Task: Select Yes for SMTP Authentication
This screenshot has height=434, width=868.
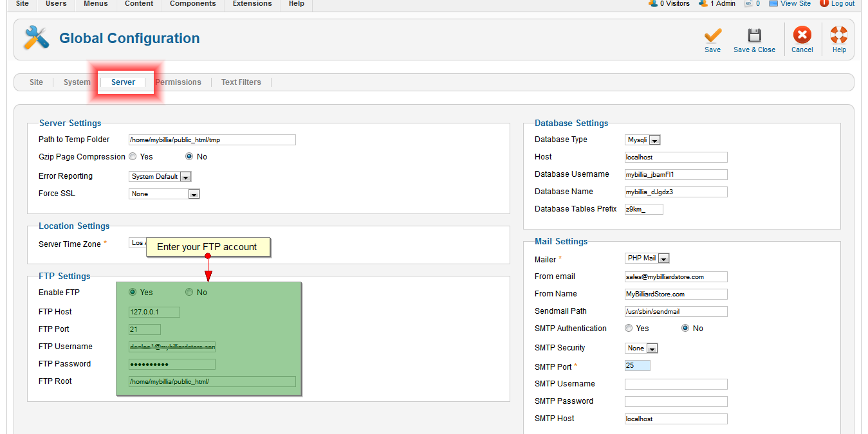Action: click(629, 328)
